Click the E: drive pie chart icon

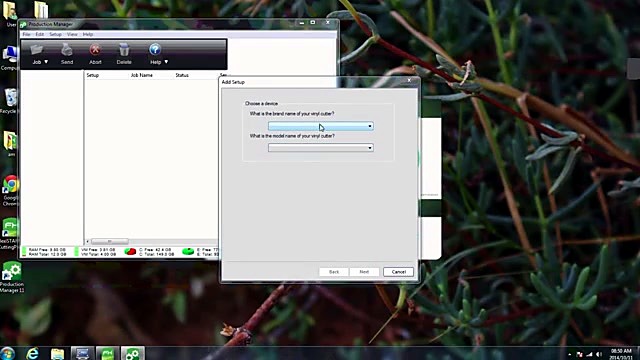(x=188, y=251)
